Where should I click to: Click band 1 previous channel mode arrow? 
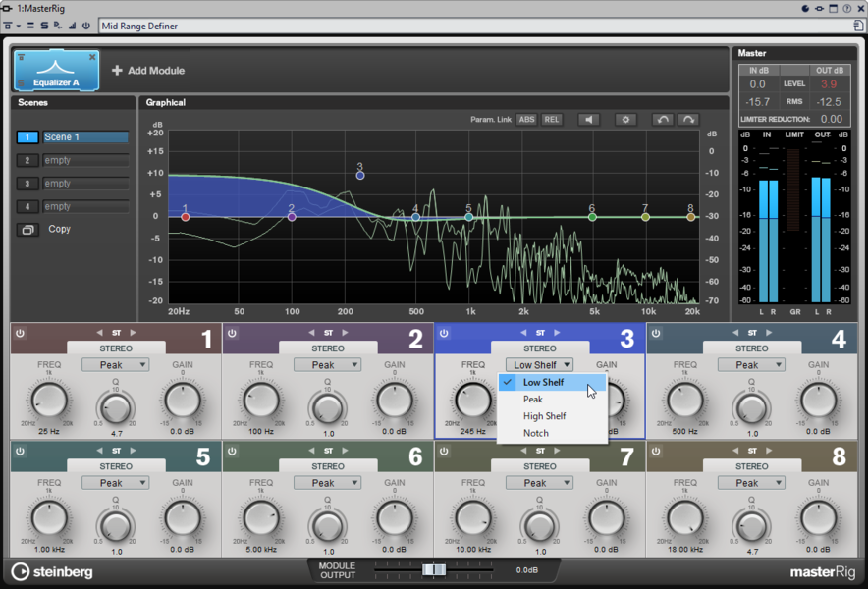click(99, 333)
